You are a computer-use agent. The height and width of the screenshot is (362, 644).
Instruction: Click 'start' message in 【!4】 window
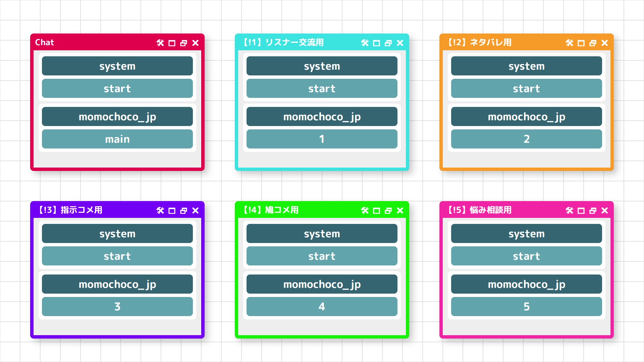pos(322,256)
